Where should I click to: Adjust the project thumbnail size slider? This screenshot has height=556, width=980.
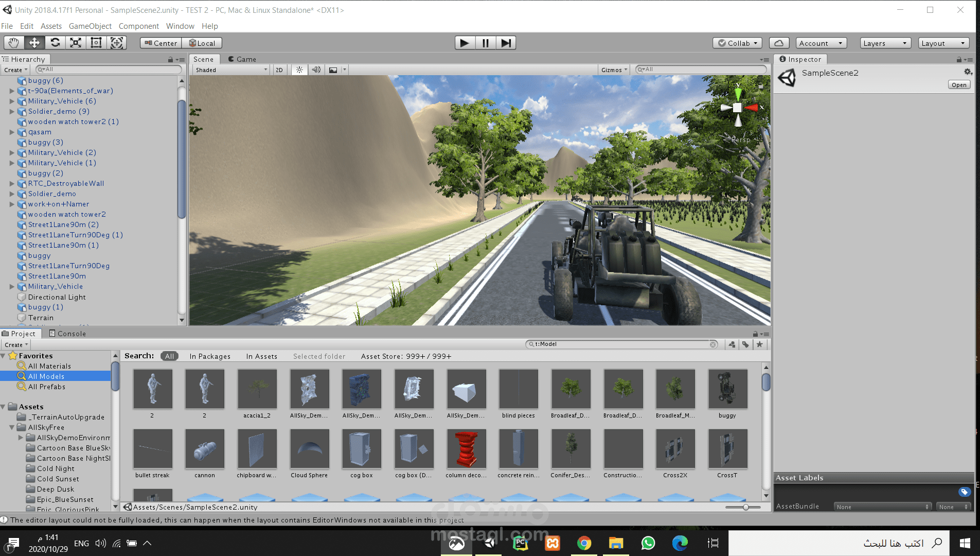click(x=745, y=508)
